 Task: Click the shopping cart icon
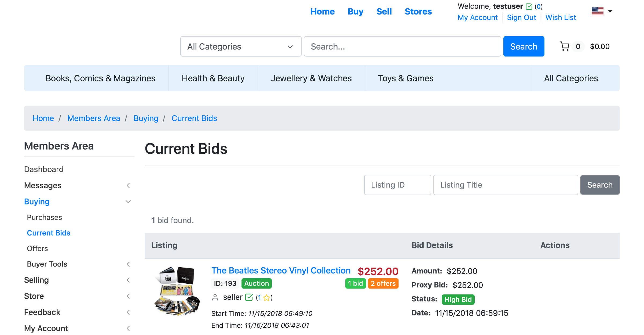565,46
